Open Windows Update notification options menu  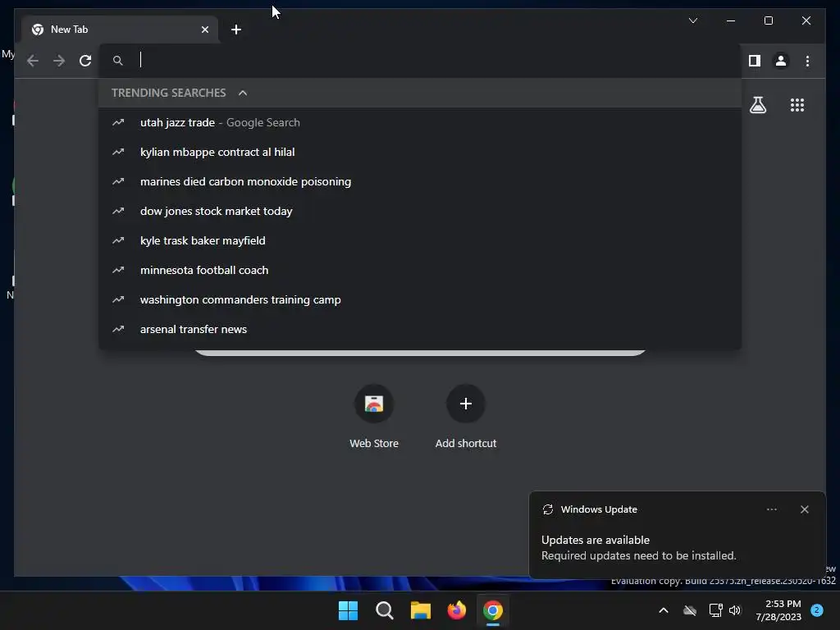pyautogui.click(x=771, y=509)
